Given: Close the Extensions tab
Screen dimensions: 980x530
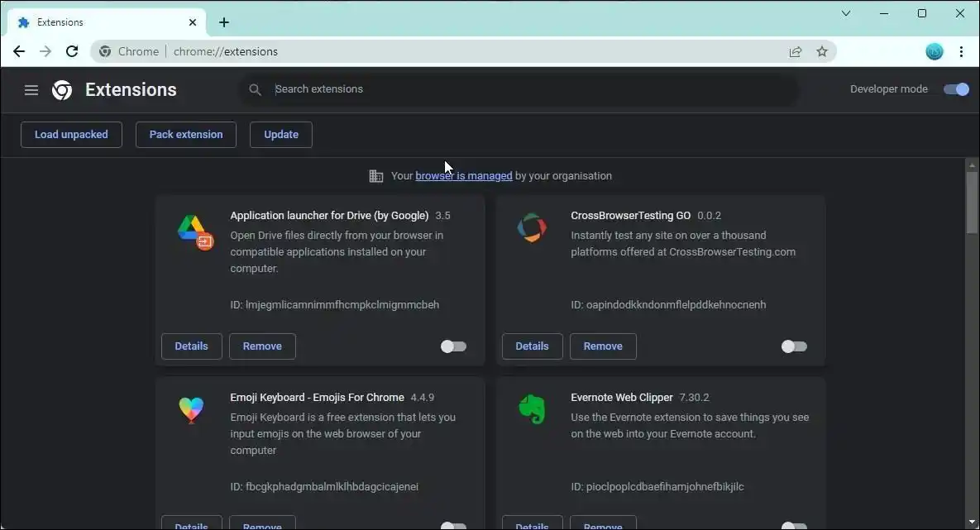Looking at the screenshot, I should click(x=193, y=22).
